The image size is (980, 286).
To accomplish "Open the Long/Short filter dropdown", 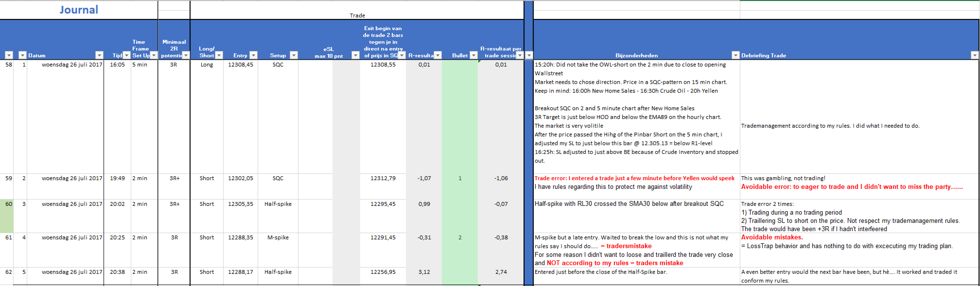I will pyautogui.click(x=219, y=55).
